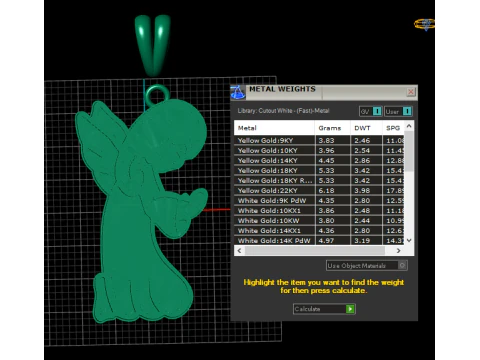Sort by the DWT column header
This screenshot has width=480, height=360.
pyautogui.click(x=366, y=128)
